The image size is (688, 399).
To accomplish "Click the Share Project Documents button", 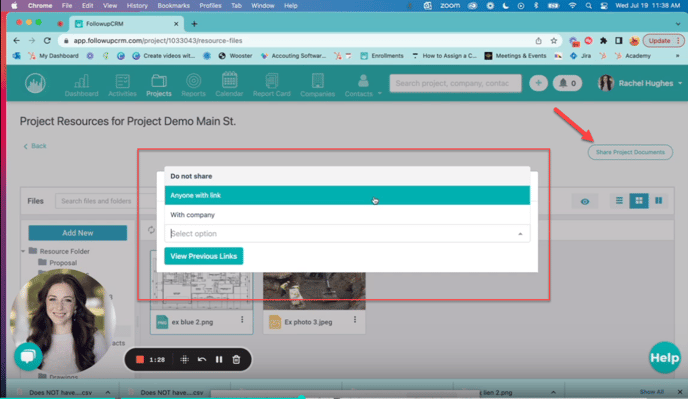I will point(630,152).
